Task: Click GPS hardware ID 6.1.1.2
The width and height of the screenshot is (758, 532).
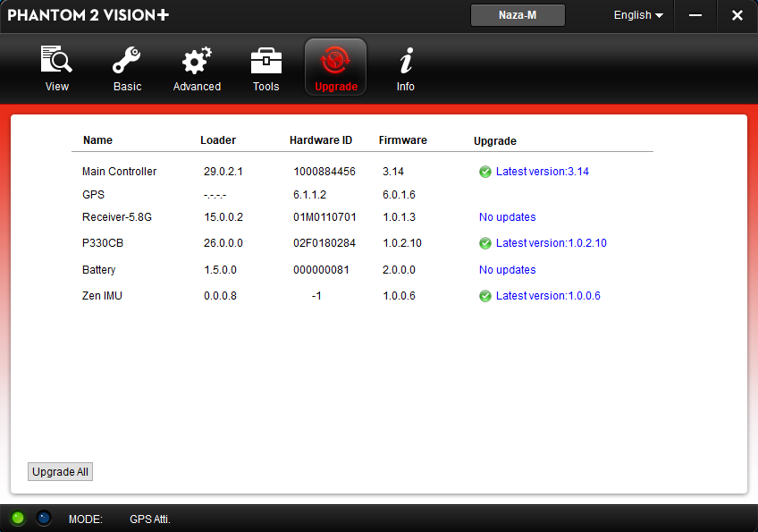Action: (310, 195)
